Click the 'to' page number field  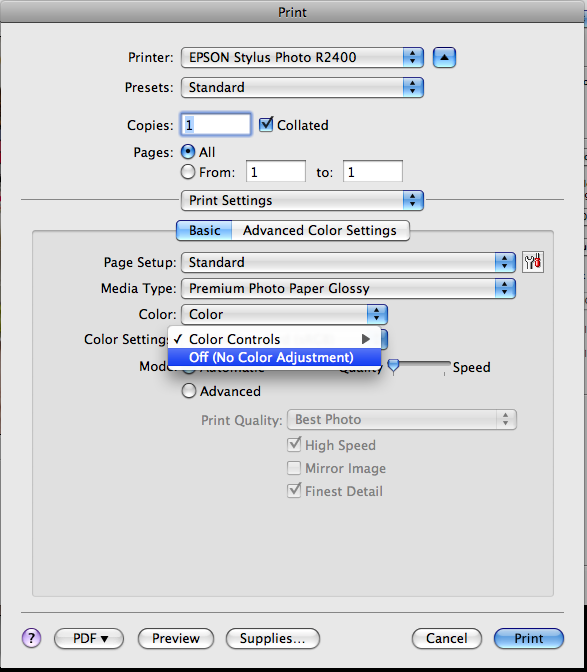(373, 172)
